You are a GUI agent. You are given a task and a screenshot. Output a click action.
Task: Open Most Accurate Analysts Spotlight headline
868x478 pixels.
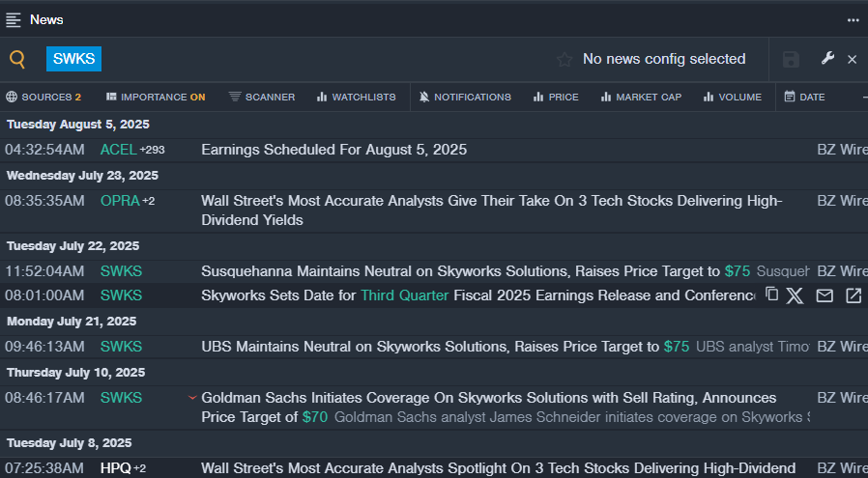tap(498, 468)
